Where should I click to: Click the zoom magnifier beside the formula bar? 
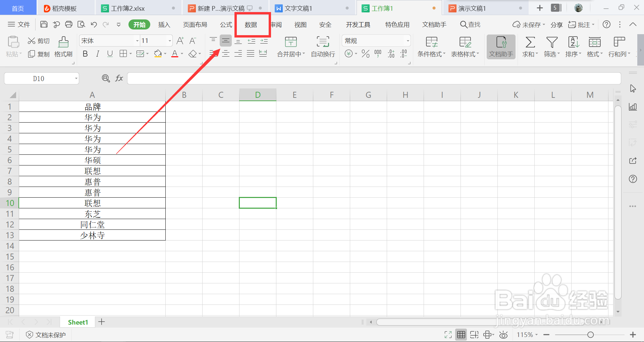(106, 78)
